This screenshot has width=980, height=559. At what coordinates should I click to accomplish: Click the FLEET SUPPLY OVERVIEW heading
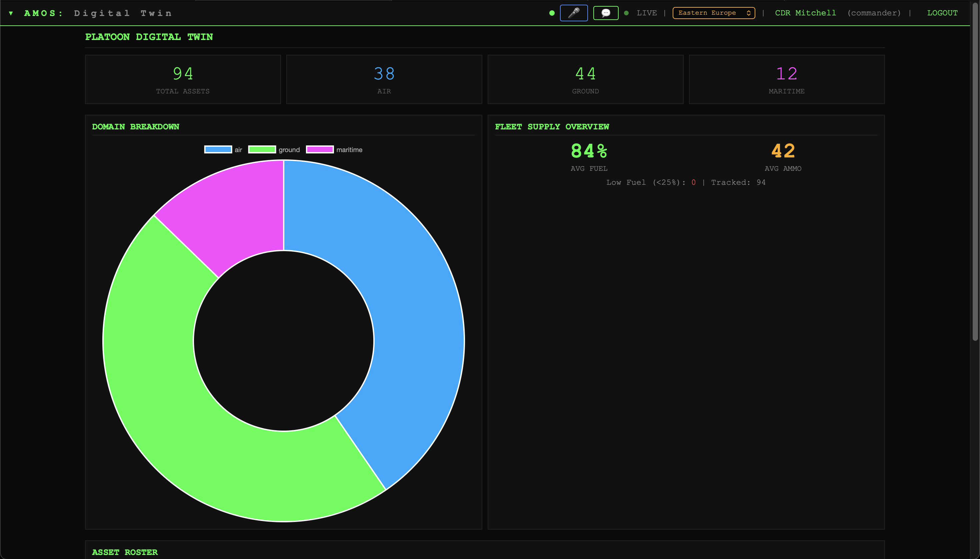click(x=552, y=127)
